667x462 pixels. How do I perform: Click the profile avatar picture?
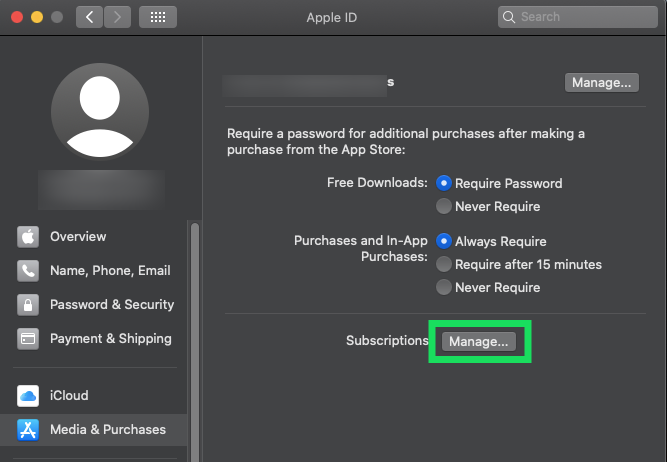(101, 106)
